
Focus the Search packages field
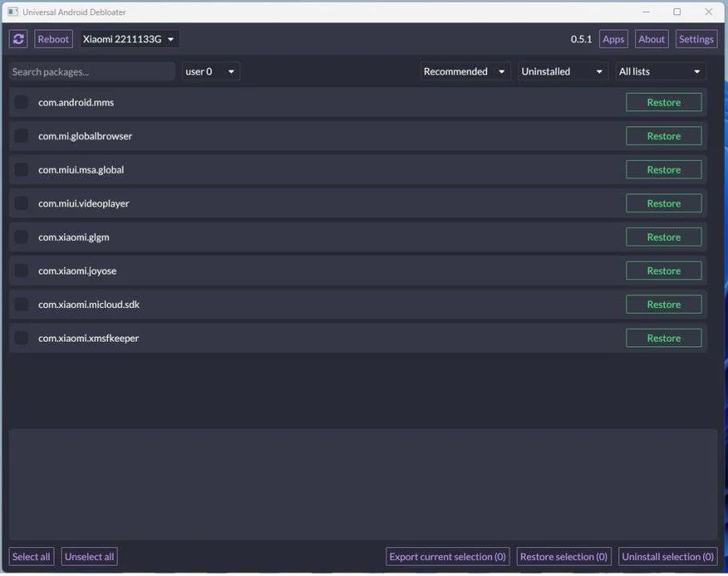point(92,71)
